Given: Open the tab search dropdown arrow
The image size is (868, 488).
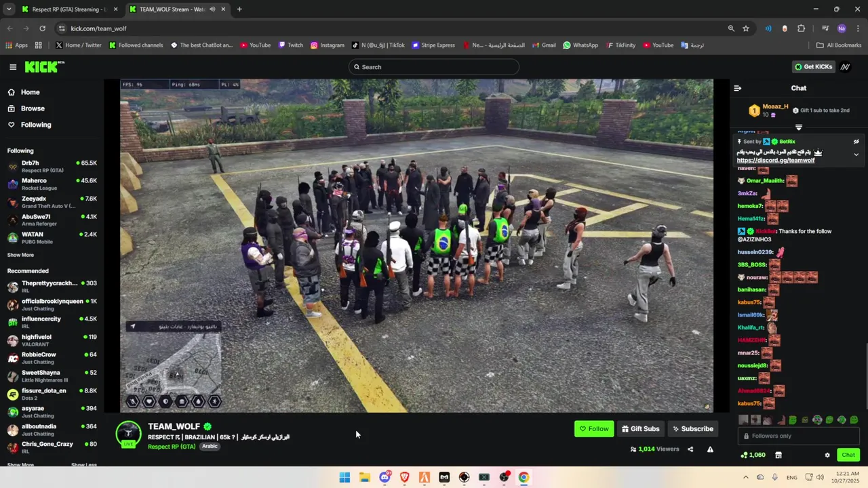Looking at the screenshot, I should (x=8, y=9).
